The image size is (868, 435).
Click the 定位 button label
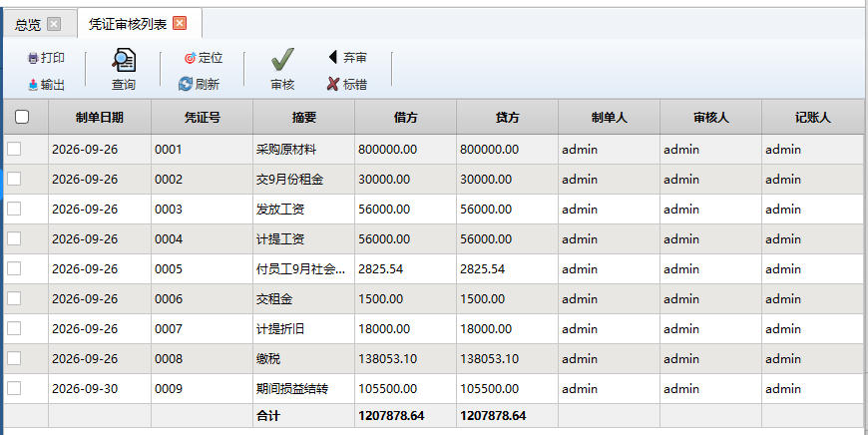click(x=211, y=58)
